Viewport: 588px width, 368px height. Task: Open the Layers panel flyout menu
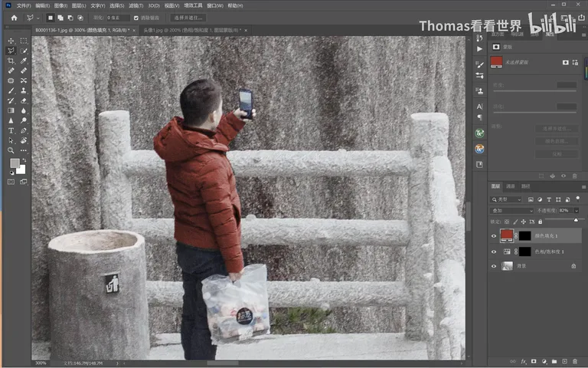pyautogui.click(x=583, y=186)
